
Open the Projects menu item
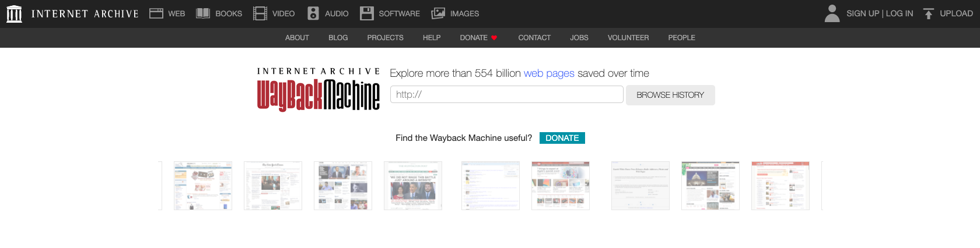[x=385, y=38]
